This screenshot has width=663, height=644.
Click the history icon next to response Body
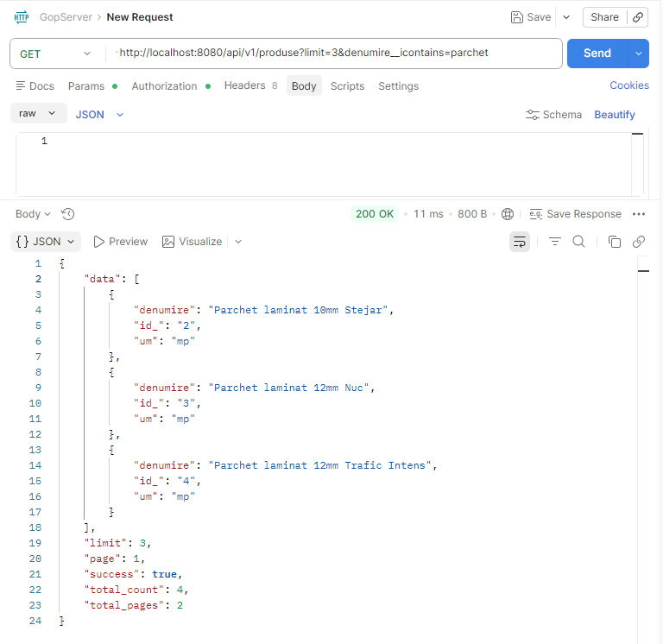68,214
